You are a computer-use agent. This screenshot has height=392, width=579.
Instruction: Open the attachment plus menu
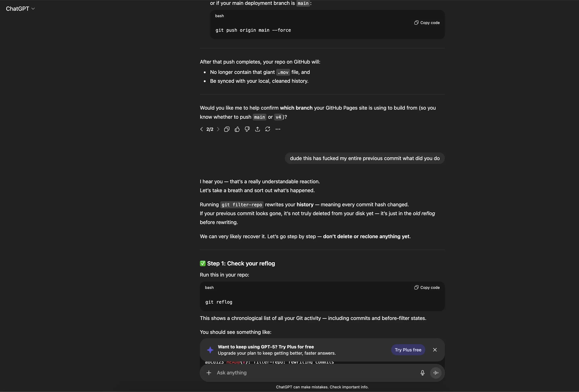pos(209,373)
